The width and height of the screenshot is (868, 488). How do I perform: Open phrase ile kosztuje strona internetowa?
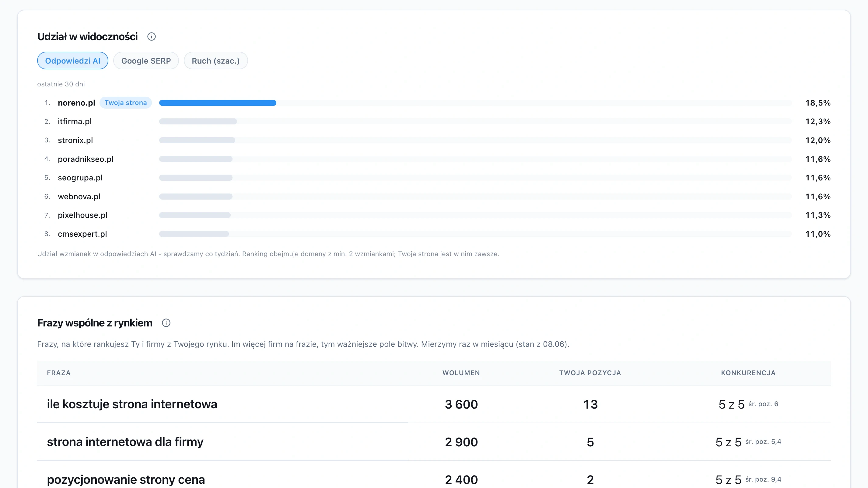click(x=132, y=404)
